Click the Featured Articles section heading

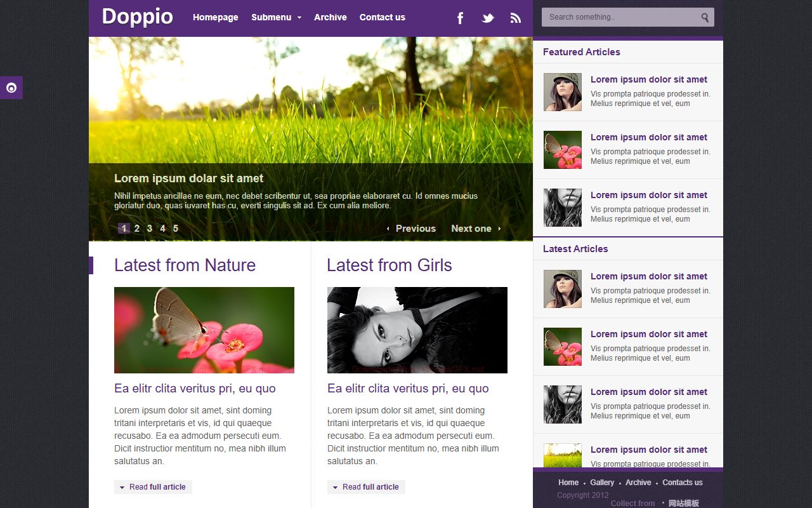click(582, 52)
